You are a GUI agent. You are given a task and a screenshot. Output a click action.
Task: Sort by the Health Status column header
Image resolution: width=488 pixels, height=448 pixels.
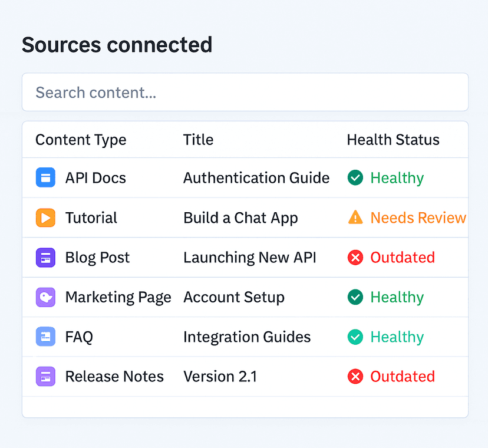pyautogui.click(x=393, y=140)
